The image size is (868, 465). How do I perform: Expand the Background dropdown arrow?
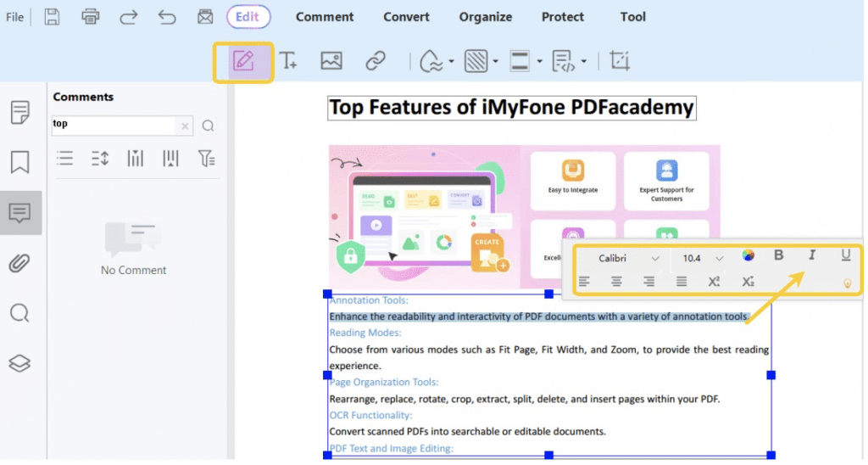pyautogui.click(x=495, y=62)
